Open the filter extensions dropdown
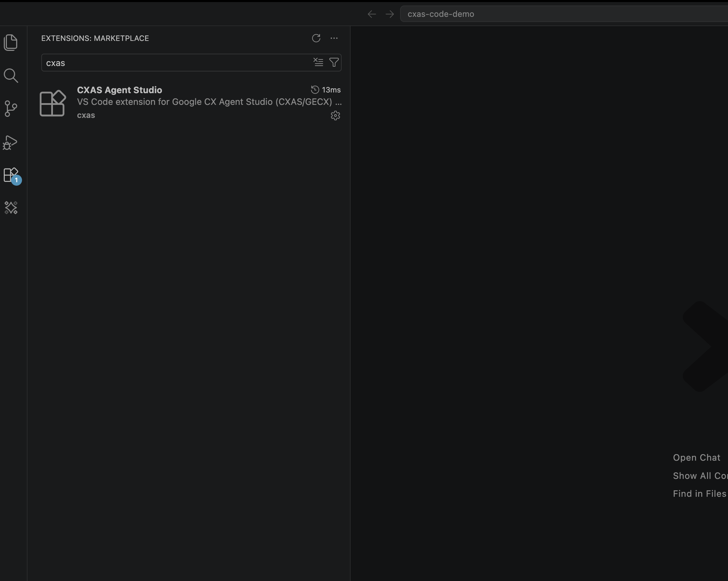Image resolution: width=728 pixels, height=581 pixels. [334, 62]
